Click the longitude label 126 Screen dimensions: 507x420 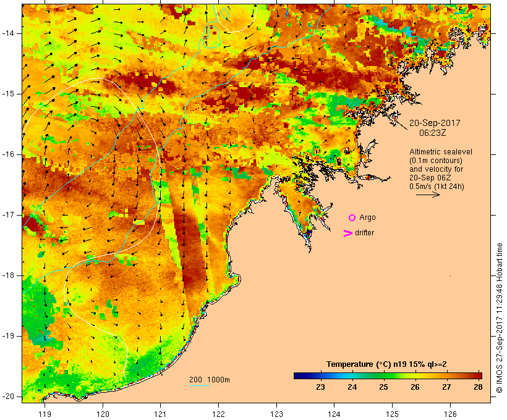pos(450,414)
